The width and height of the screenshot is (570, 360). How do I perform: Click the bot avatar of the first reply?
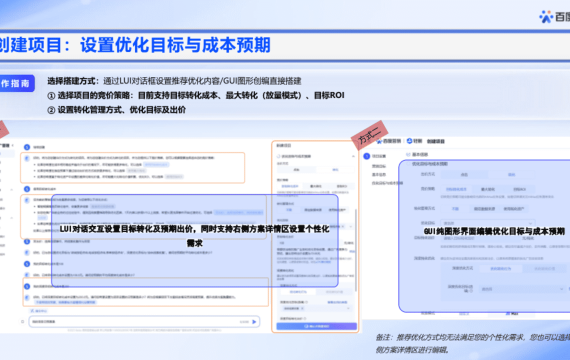[x=27, y=158]
